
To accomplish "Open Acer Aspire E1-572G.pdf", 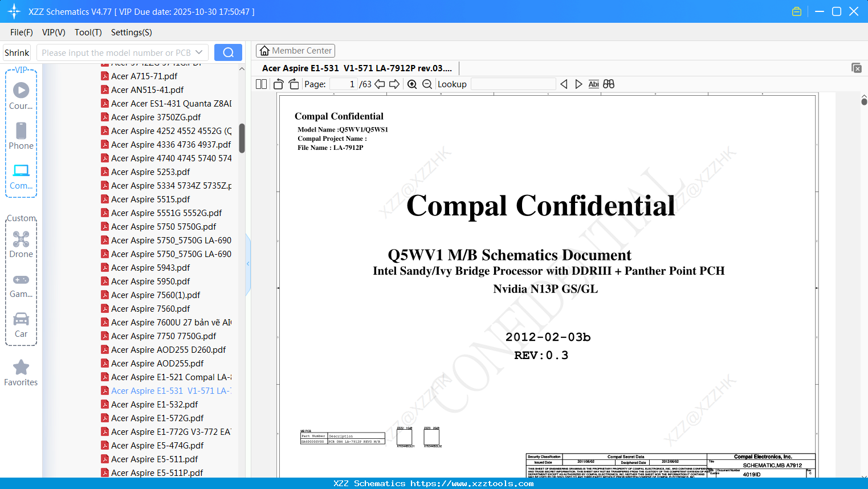I will pos(157,418).
